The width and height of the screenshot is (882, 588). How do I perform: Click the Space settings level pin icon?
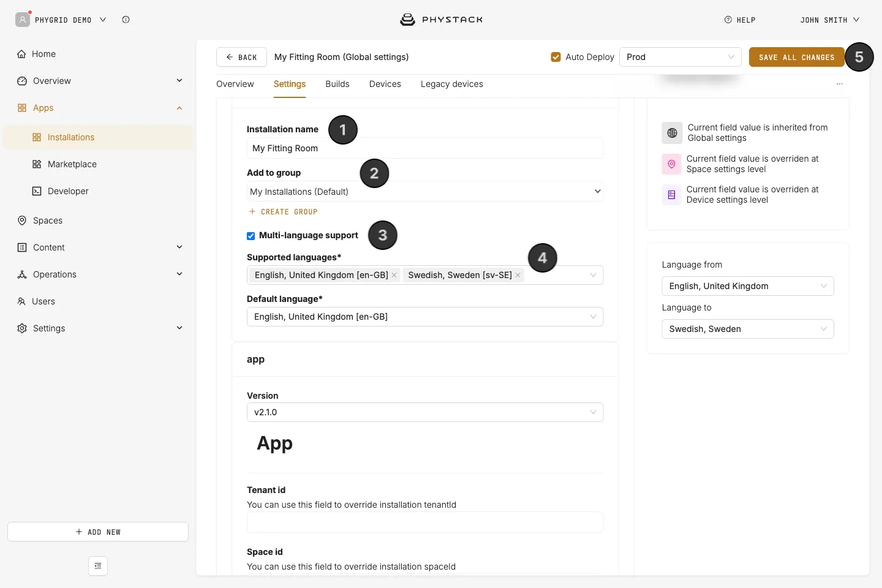(x=671, y=164)
